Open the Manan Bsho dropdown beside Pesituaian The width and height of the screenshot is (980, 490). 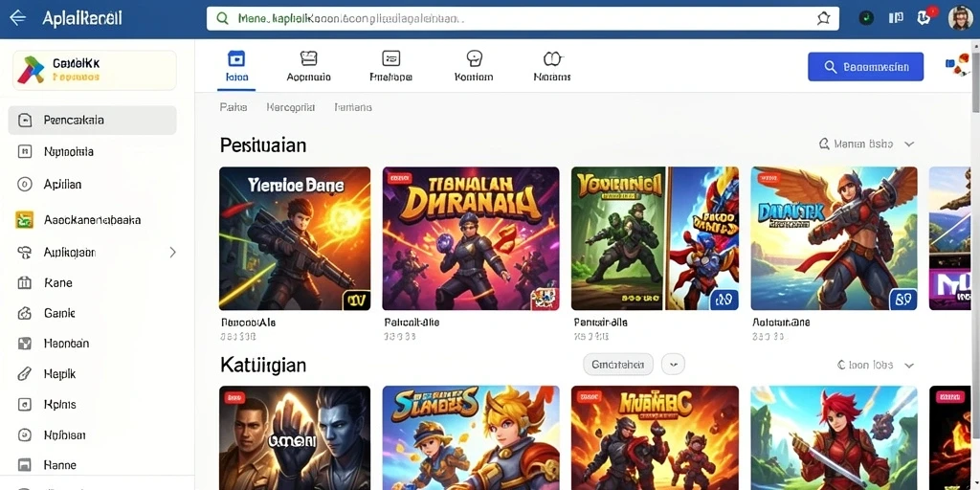click(866, 144)
